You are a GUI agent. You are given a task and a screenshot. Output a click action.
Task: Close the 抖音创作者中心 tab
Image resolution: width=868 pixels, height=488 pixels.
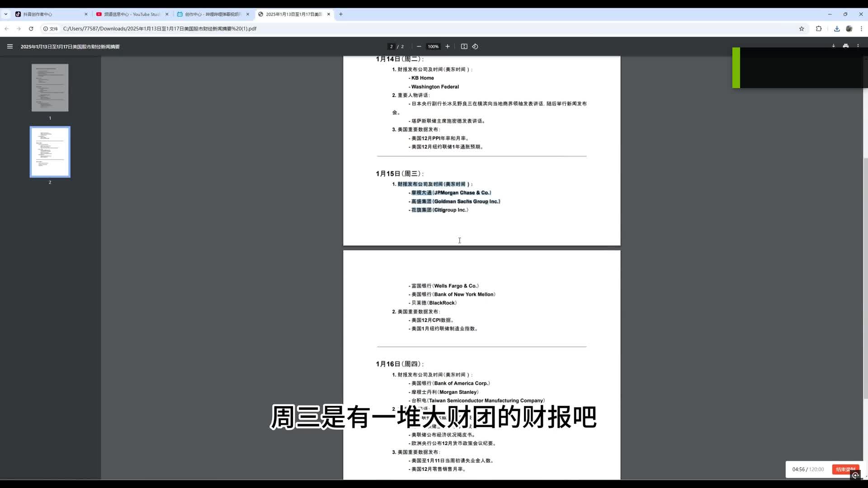point(86,14)
